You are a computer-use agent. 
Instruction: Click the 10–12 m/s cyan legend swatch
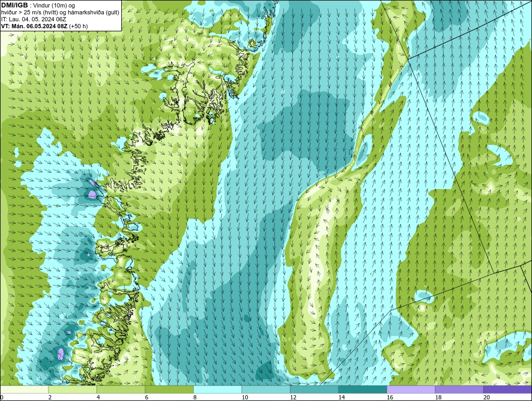click(265, 389)
